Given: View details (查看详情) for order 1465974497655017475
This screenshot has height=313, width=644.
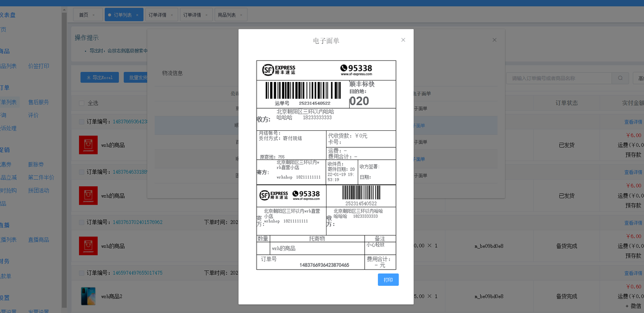Looking at the screenshot, I should 633,273.
